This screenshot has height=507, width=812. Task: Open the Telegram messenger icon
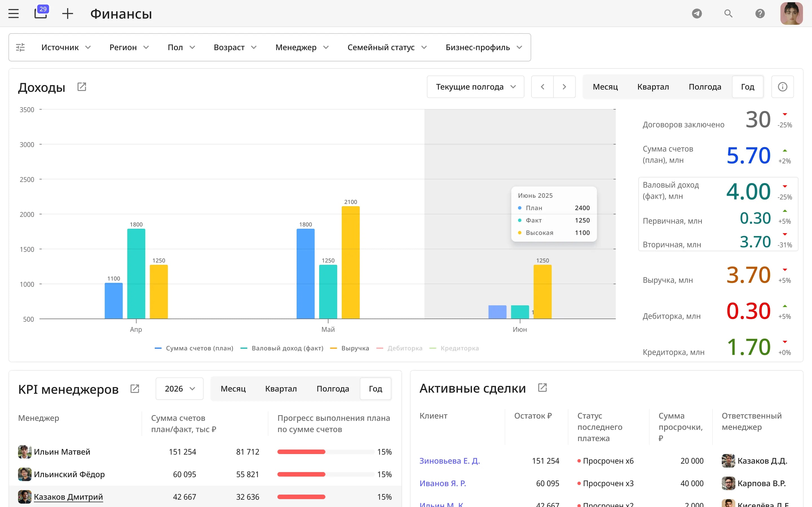point(697,14)
